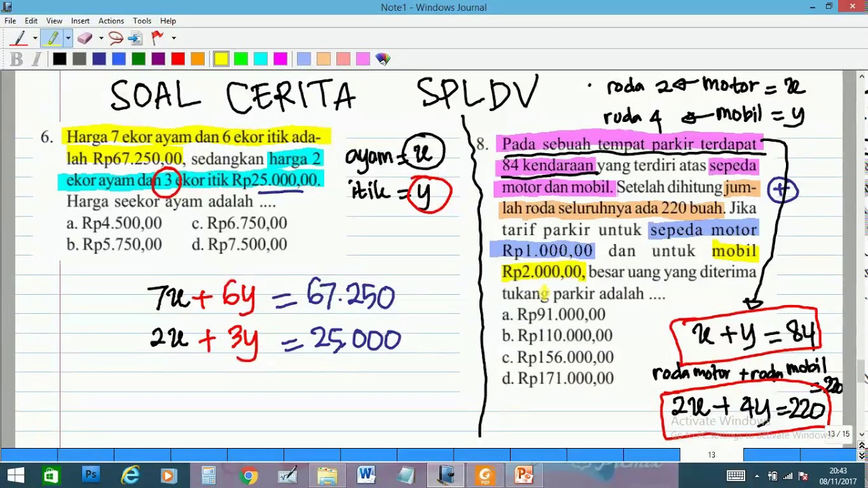Open the Insert menu
The image size is (868, 488).
(80, 21)
